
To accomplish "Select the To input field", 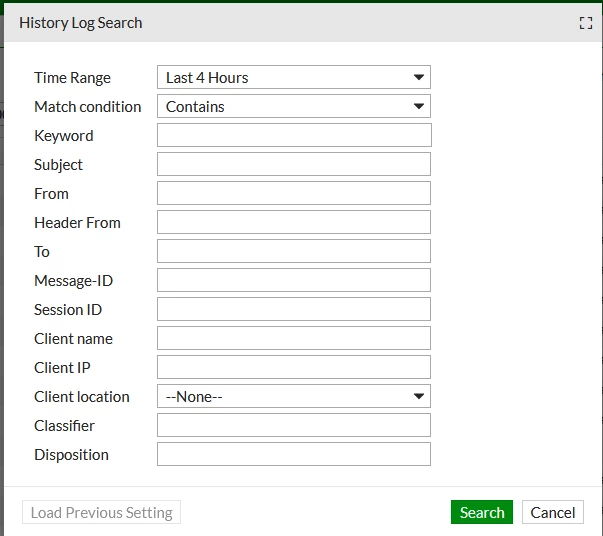I will pyautogui.click(x=294, y=251).
